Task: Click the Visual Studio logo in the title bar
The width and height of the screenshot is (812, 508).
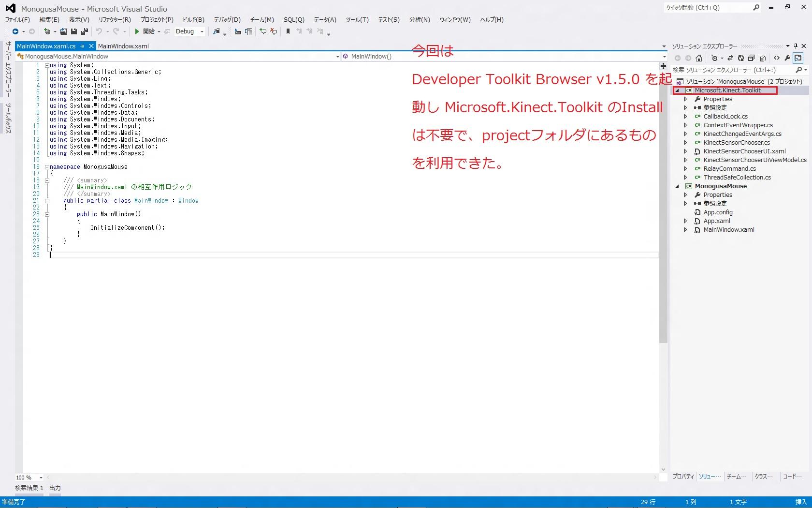Action: tap(10, 8)
